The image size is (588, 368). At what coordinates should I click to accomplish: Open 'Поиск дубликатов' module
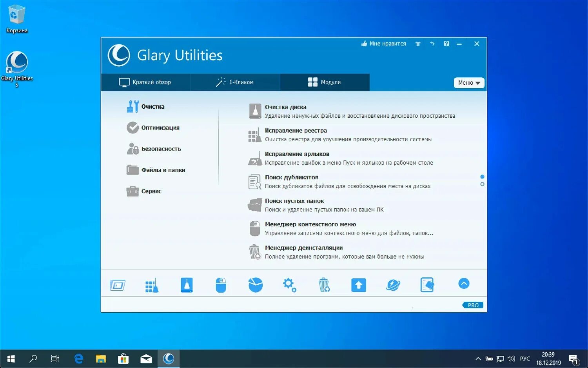[339, 182]
